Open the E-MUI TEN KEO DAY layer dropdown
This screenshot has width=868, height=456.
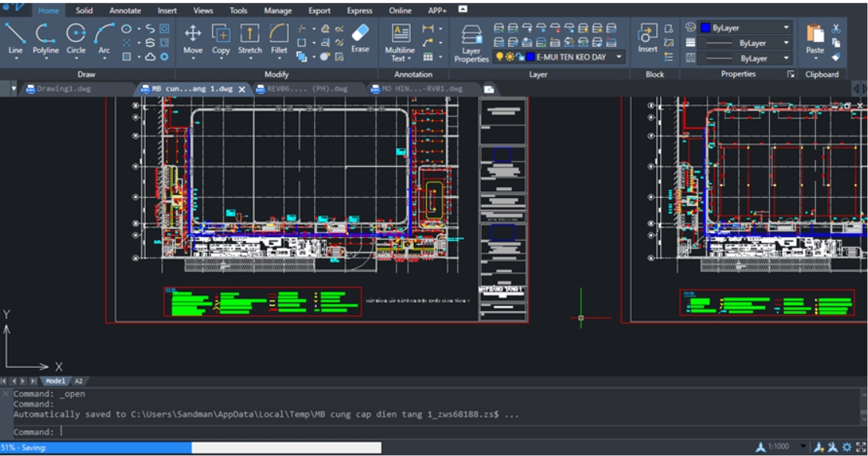pos(619,57)
